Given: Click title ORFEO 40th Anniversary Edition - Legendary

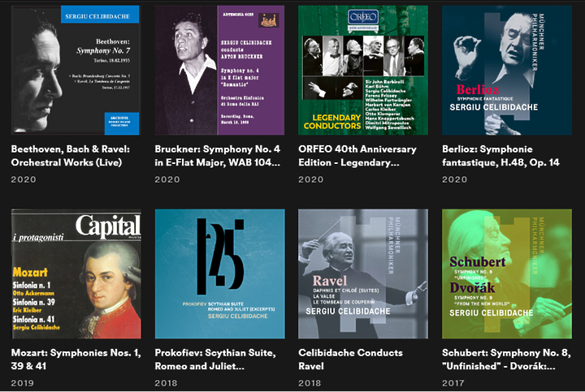Looking at the screenshot, I should [357, 156].
